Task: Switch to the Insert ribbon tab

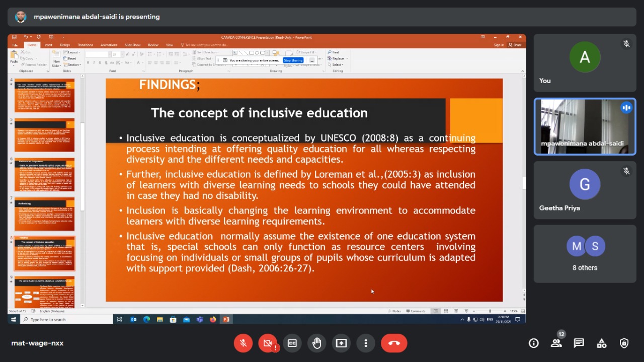Action: 48,45
